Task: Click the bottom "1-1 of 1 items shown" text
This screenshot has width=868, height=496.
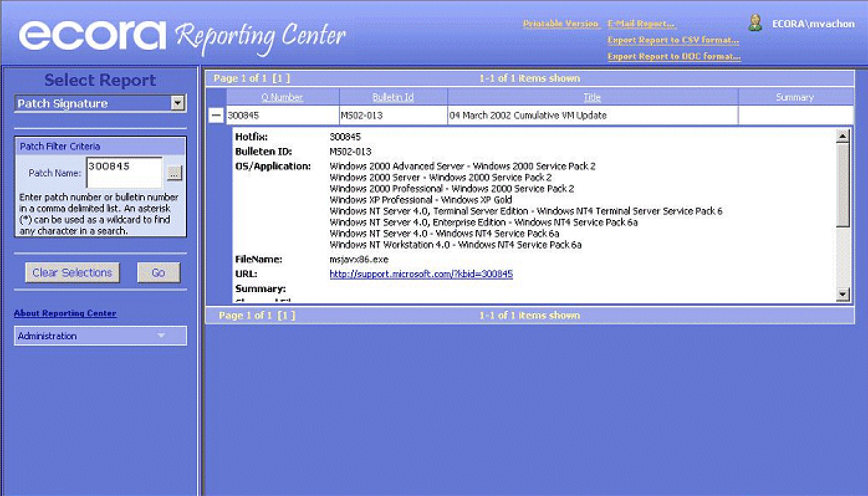Action: click(x=529, y=315)
